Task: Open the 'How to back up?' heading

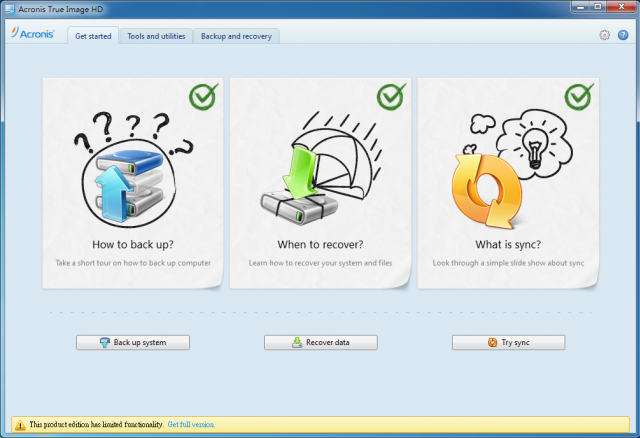Action: (133, 245)
